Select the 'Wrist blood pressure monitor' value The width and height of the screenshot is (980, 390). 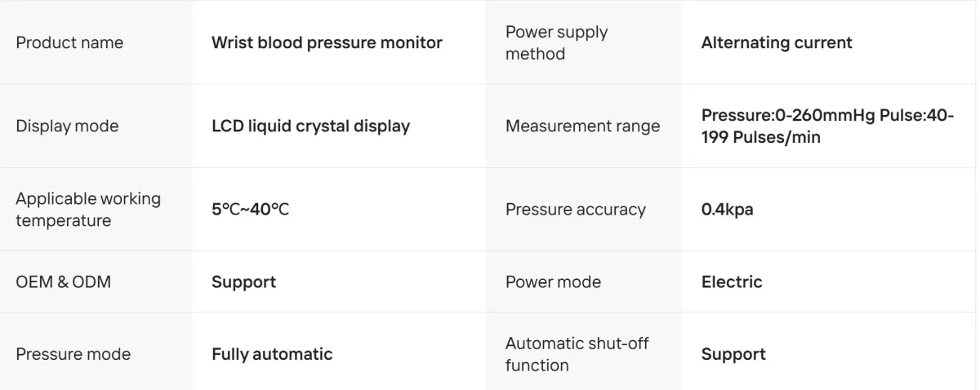(327, 42)
